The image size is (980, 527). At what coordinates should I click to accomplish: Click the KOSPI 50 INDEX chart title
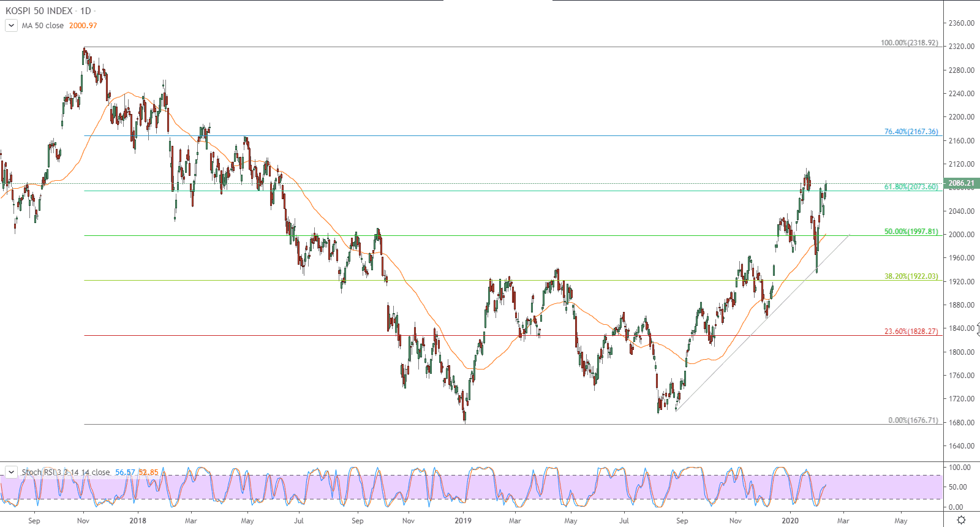[39, 11]
